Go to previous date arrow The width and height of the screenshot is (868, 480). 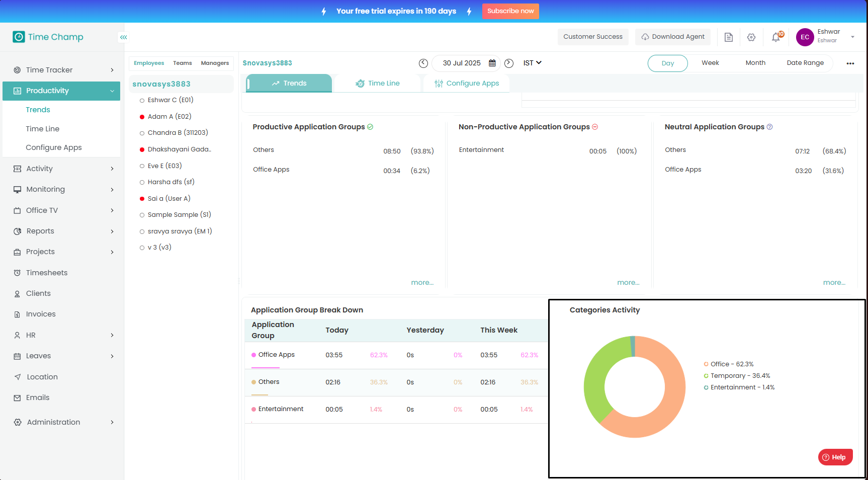click(x=423, y=63)
